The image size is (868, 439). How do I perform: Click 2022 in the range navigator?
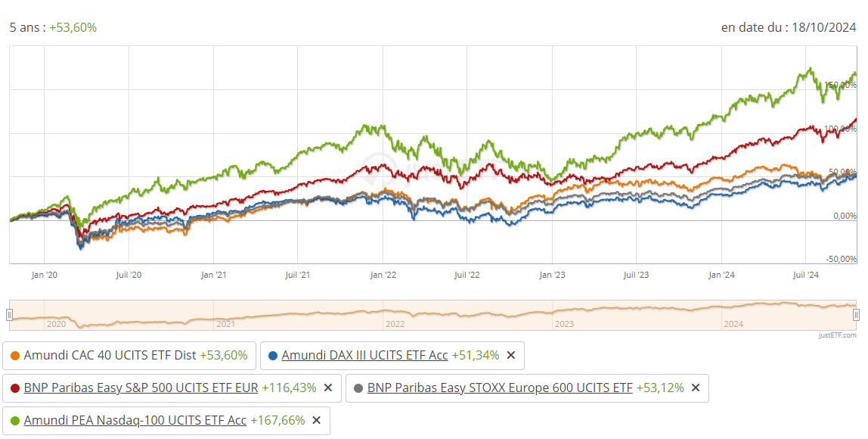tap(395, 324)
